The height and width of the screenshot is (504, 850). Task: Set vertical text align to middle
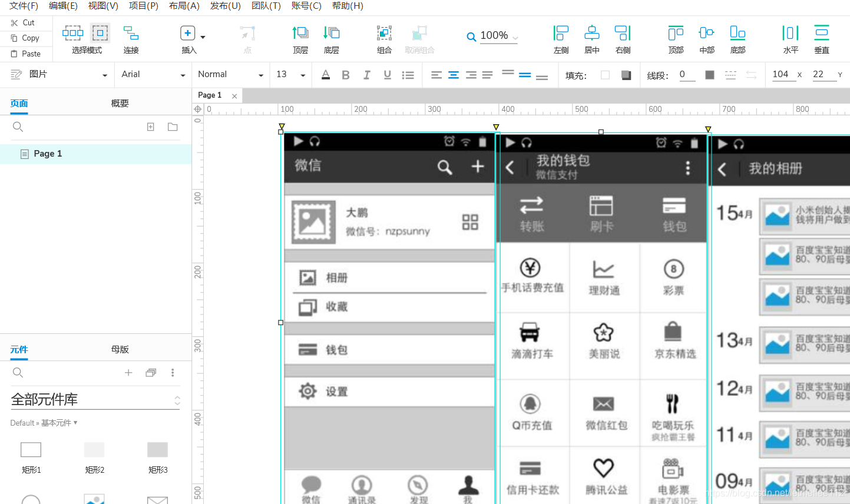(525, 75)
